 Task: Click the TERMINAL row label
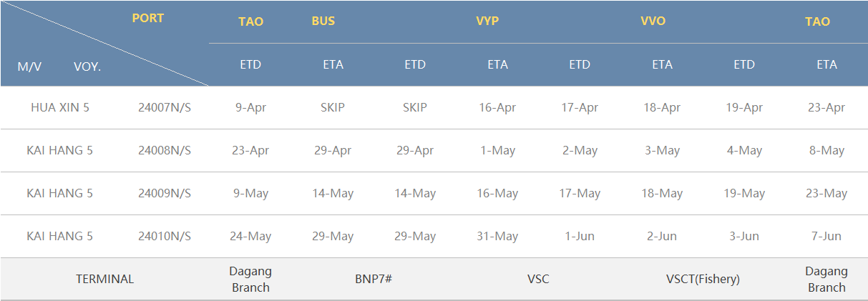(x=104, y=280)
